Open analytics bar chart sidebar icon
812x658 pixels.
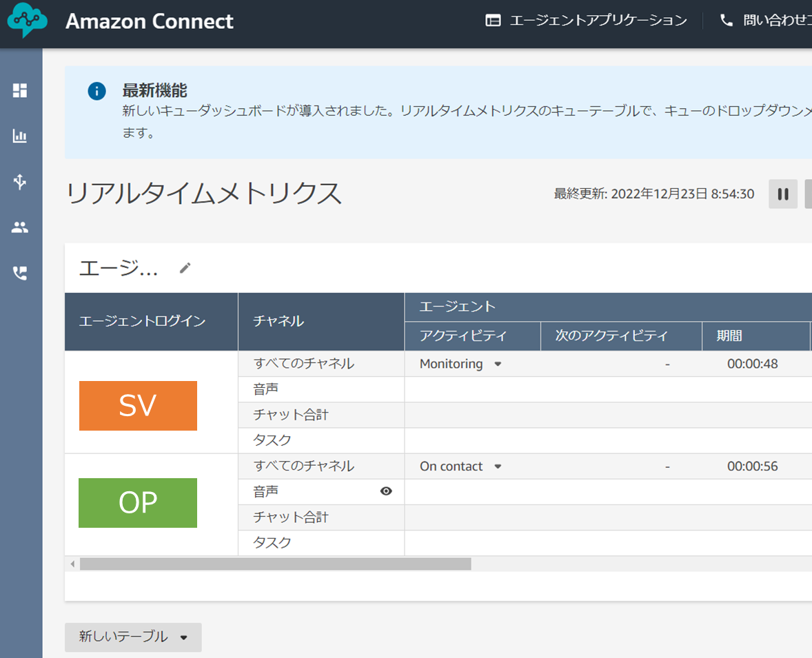[20, 136]
